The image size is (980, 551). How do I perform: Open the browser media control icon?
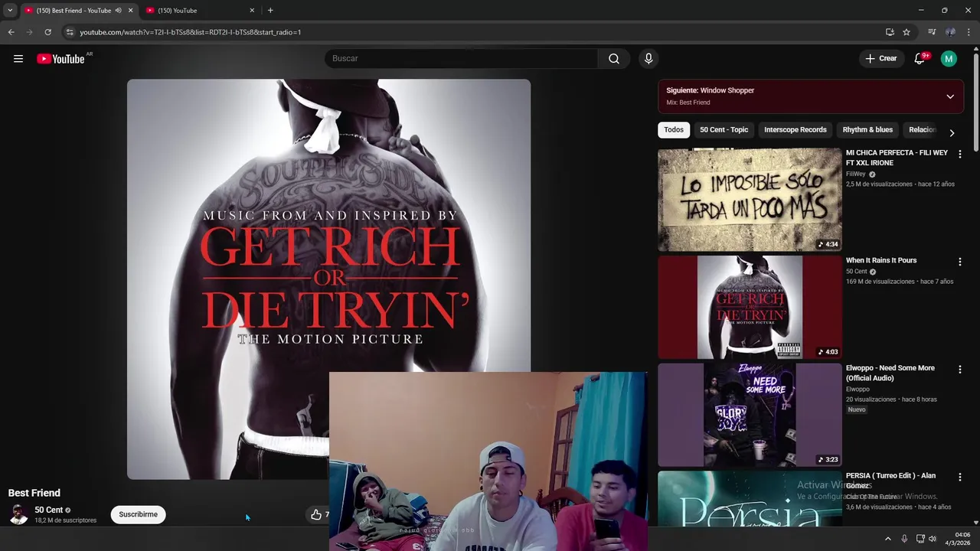(x=932, y=32)
